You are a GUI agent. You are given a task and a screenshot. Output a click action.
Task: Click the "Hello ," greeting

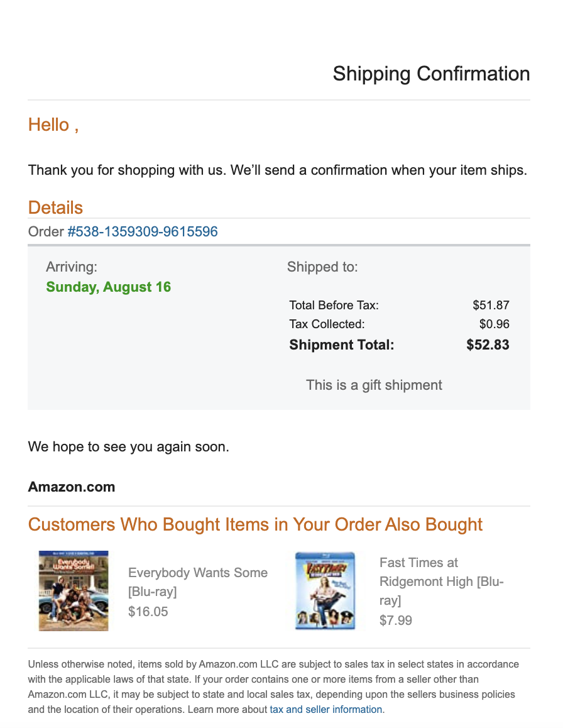point(53,124)
